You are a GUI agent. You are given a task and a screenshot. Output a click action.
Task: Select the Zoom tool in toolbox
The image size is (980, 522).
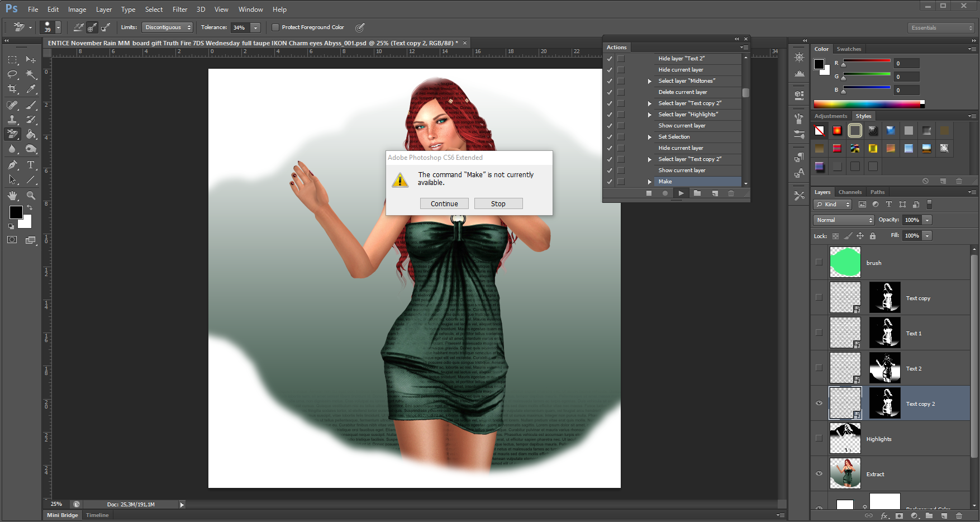pos(31,196)
